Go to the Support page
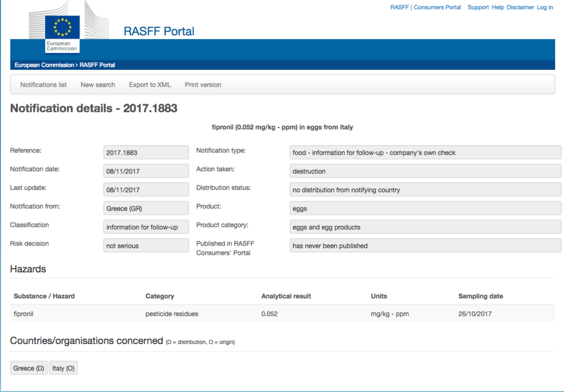 [478, 7]
